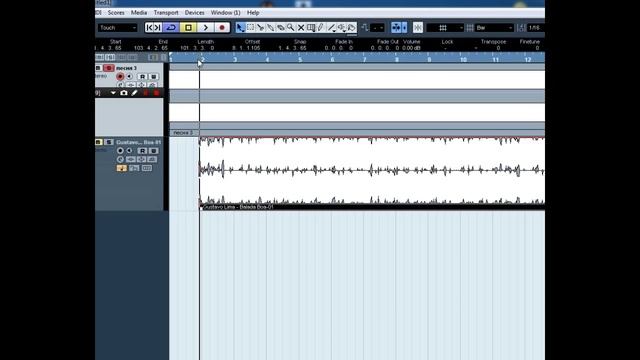Go to previous marker in transport
The width and height of the screenshot is (640, 360).
[149, 28]
